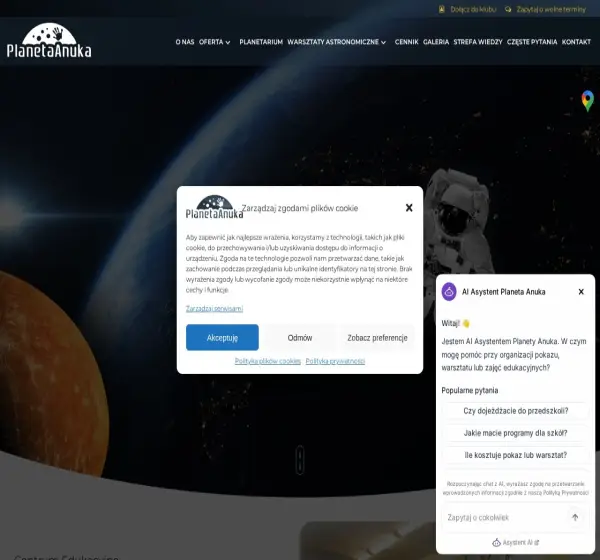Click the purple AI assistant avatar icon
The image size is (600, 560).
[x=449, y=292]
